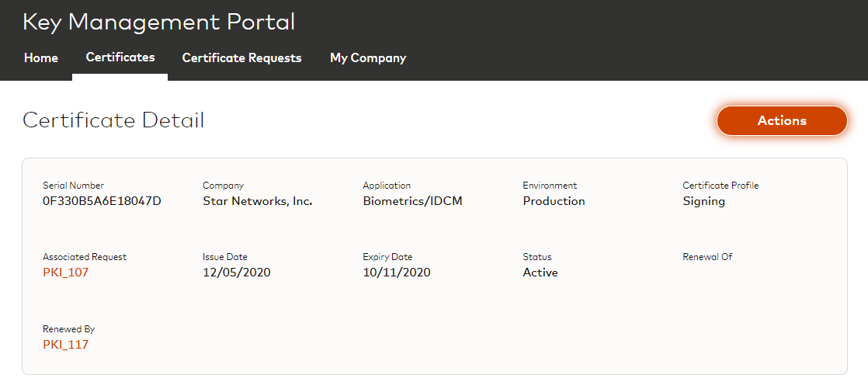Image resolution: width=868 pixels, height=382 pixels.
Task: Click the expiry date 10/11/2020
Action: [397, 273]
